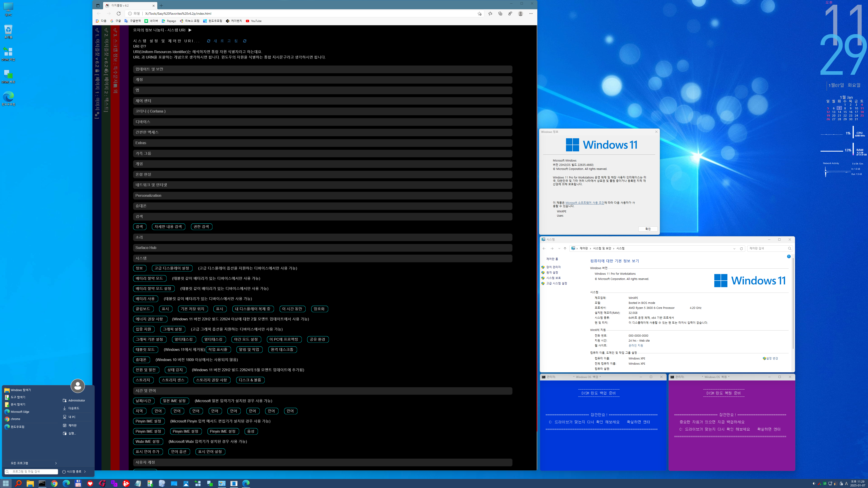868x488 pixels.
Task: Open Edge Collections icon
Action: pos(500,14)
